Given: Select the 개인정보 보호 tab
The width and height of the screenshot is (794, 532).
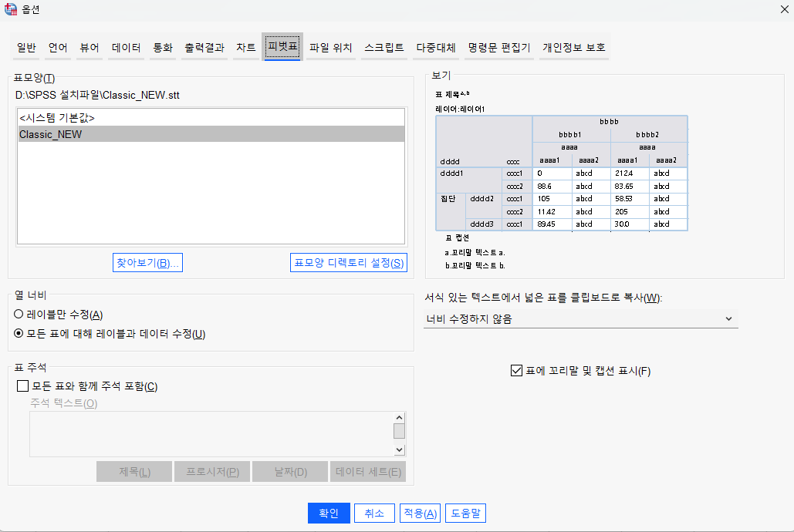Looking at the screenshot, I should tap(574, 48).
